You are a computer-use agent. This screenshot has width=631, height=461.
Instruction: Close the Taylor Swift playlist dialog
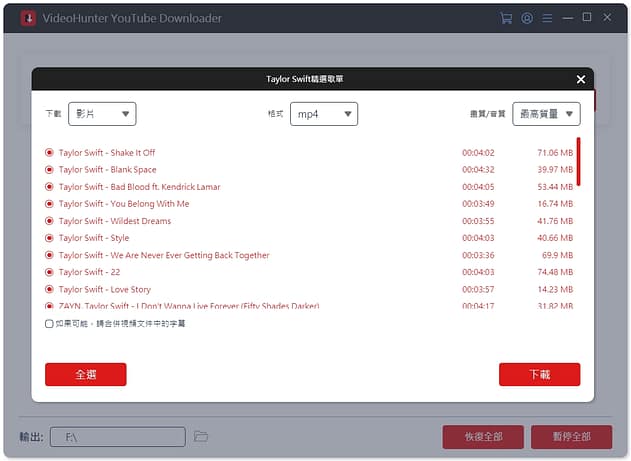pos(580,79)
